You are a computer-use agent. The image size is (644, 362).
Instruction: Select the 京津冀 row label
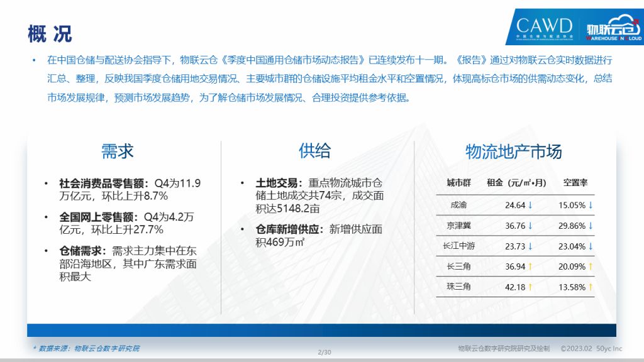pyautogui.click(x=458, y=226)
